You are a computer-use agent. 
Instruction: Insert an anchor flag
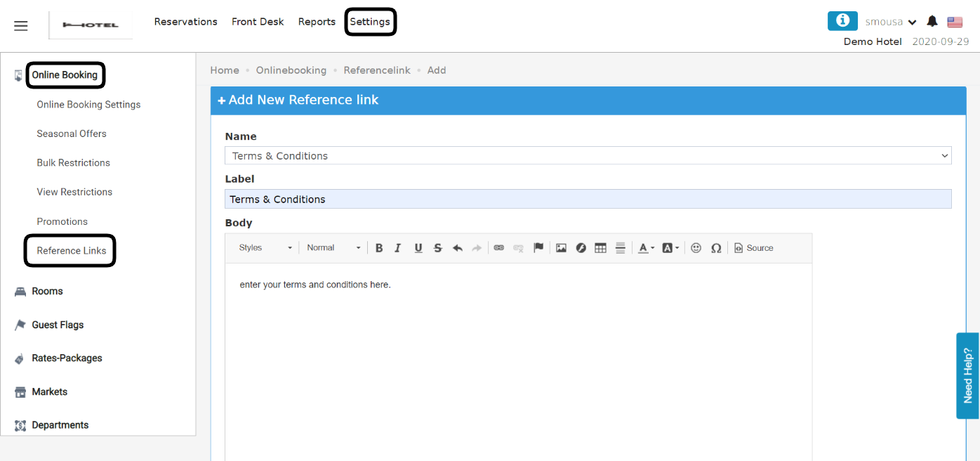538,248
